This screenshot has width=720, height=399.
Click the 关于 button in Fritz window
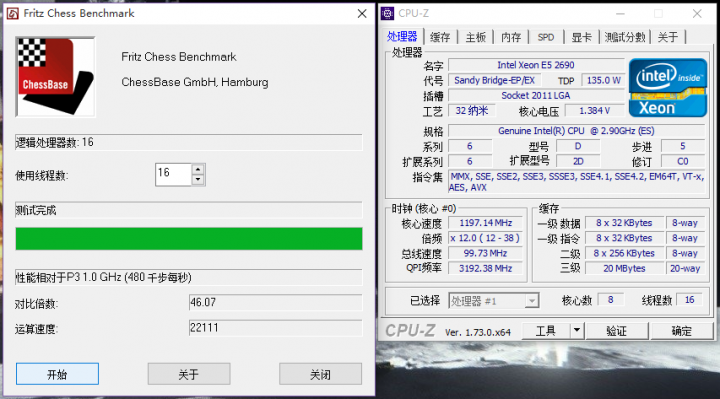click(189, 374)
